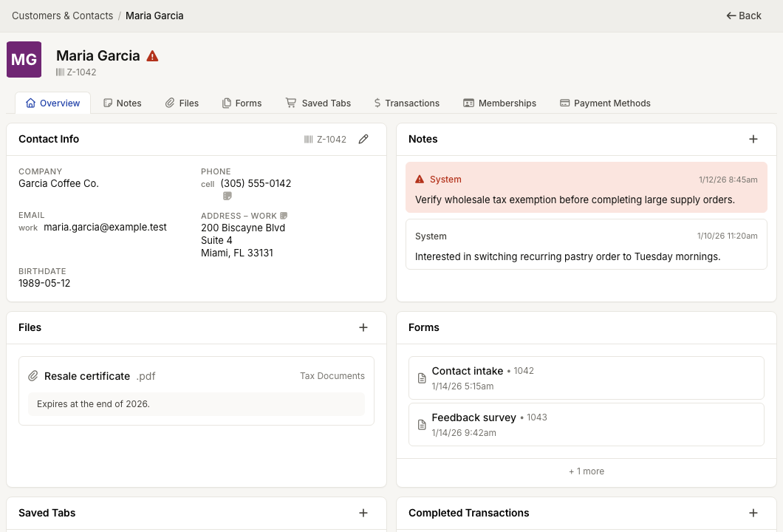783x532 pixels.
Task: Click the red warning icon beside Maria Garcia
Action: (152, 56)
